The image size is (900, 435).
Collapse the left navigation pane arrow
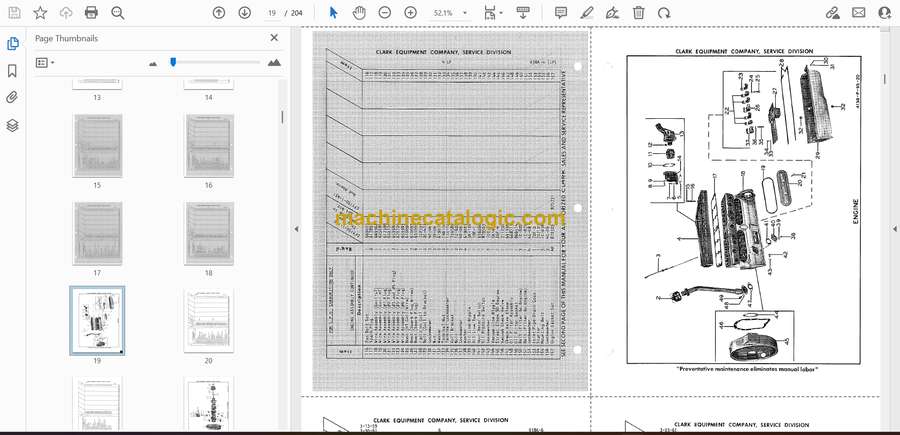click(296, 229)
